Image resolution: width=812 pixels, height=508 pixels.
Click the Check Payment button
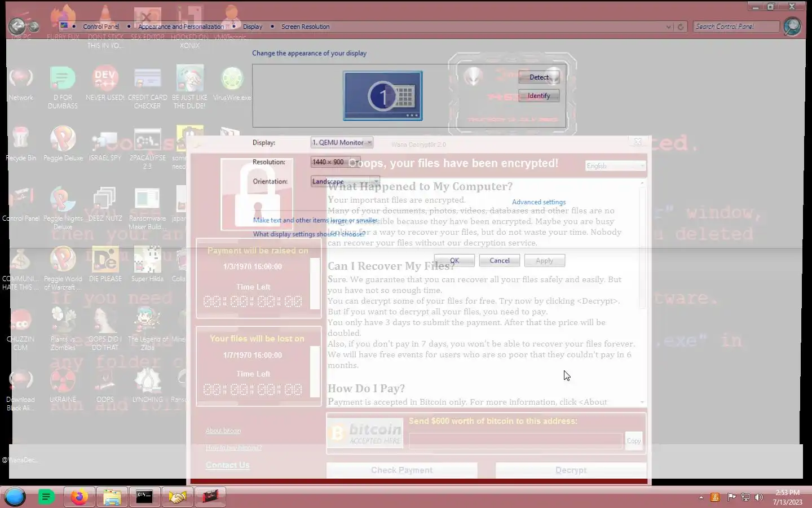pyautogui.click(x=402, y=470)
